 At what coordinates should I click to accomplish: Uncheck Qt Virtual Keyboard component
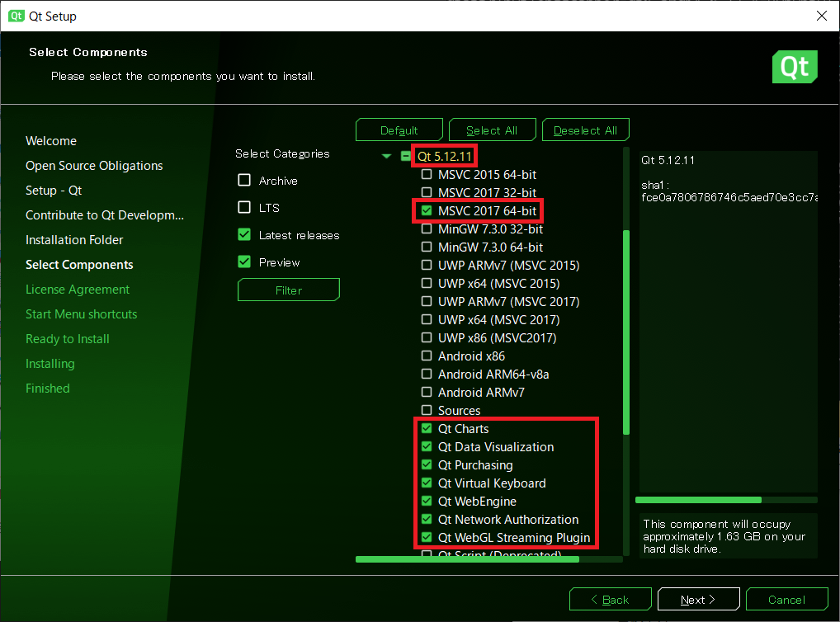(x=427, y=483)
